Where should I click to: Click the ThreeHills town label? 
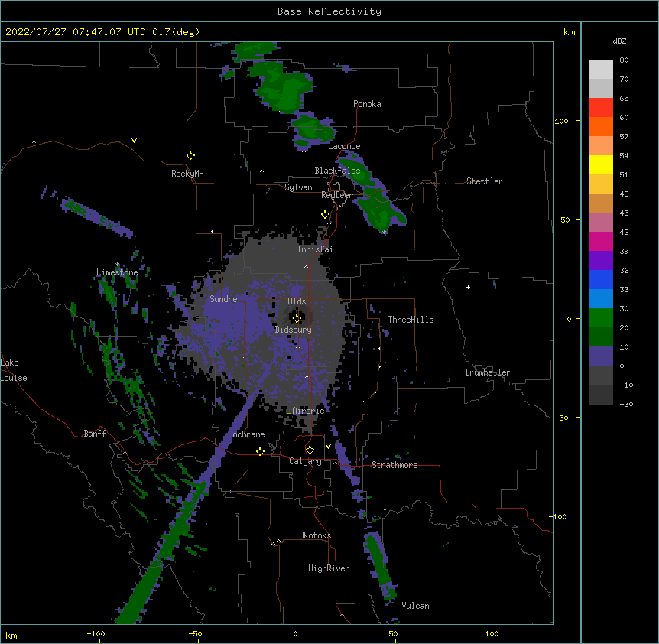(x=411, y=320)
